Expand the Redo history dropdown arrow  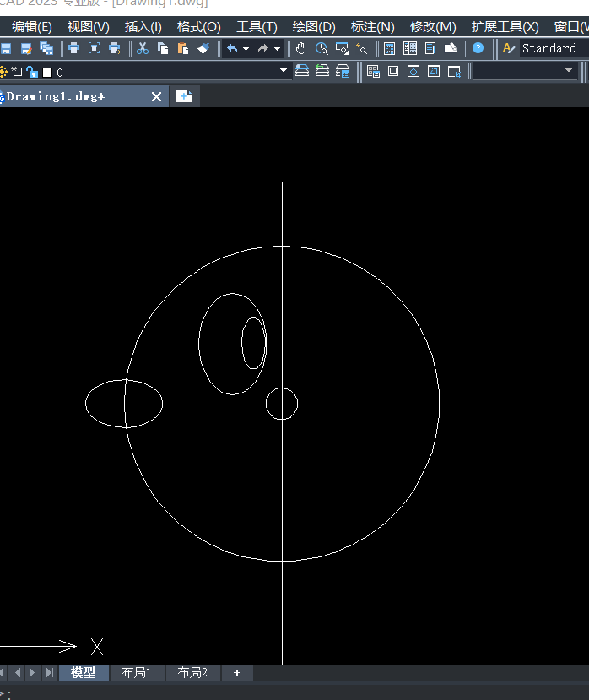click(277, 49)
